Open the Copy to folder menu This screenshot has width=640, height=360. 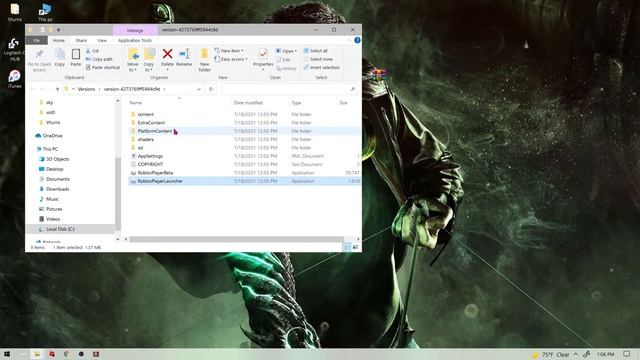point(149,60)
